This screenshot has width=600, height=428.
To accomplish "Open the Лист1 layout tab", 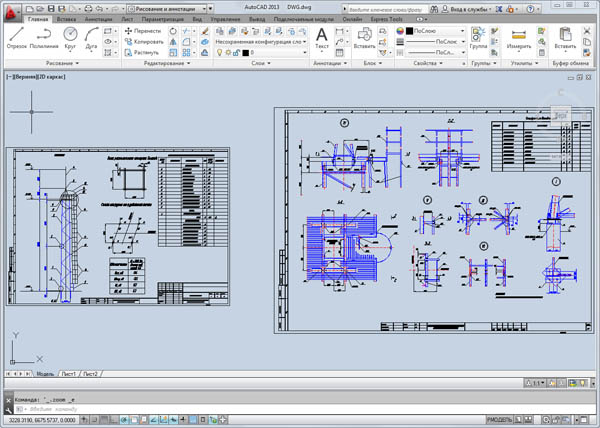I will pos(68,373).
